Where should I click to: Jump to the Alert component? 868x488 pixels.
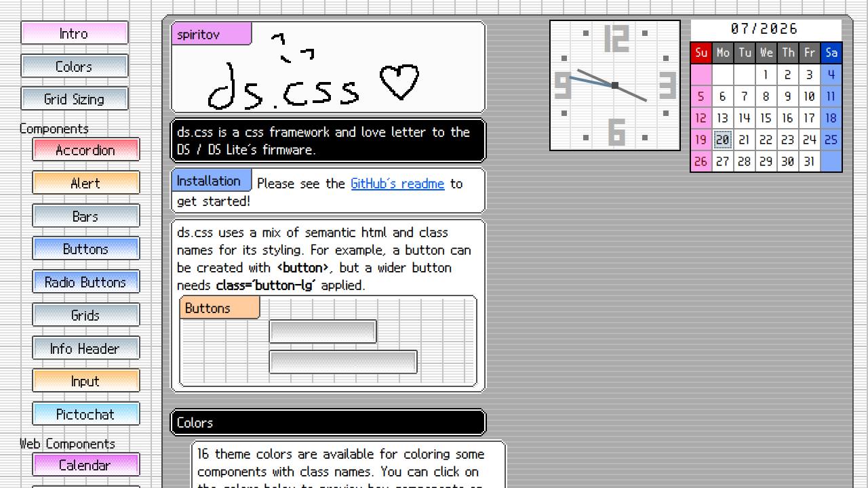pyautogui.click(x=86, y=183)
